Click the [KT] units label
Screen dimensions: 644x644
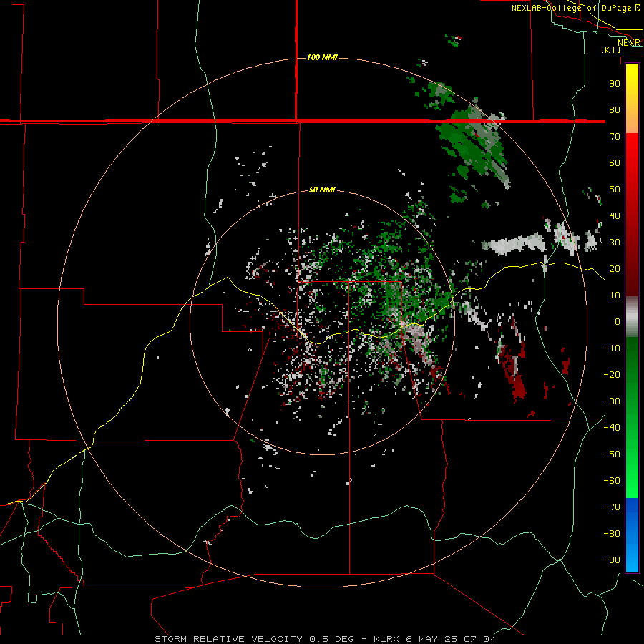(611, 49)
